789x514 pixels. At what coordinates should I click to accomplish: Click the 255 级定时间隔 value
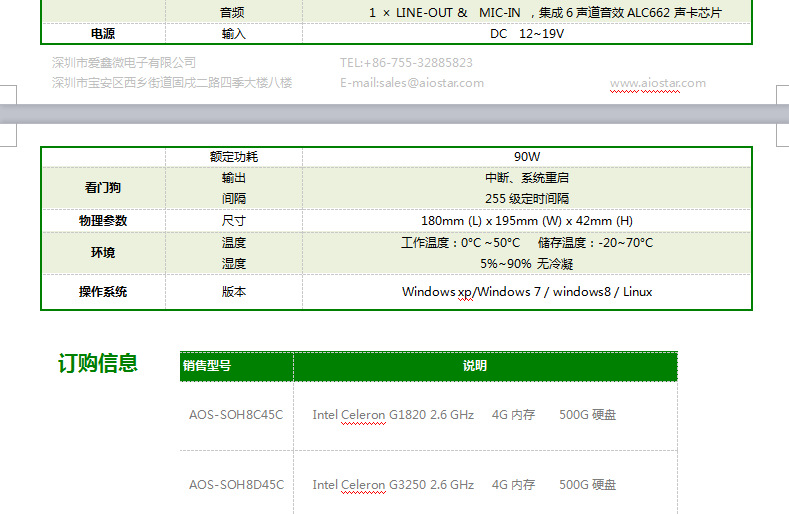click(527, 198)
